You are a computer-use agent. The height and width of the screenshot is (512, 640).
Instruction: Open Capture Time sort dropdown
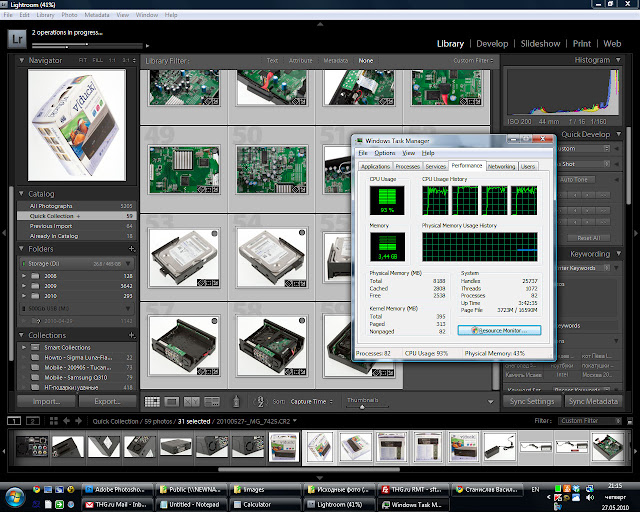coord(311,402)
